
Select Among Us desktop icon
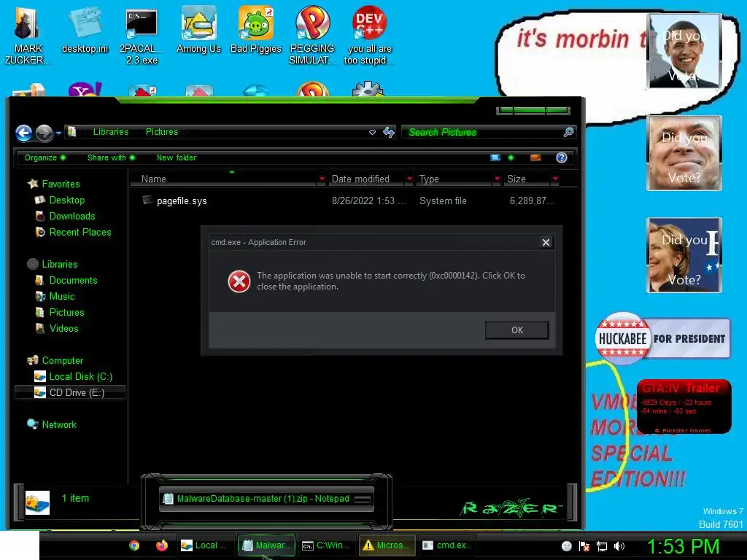pyautogui.click(x=198, y=30)
